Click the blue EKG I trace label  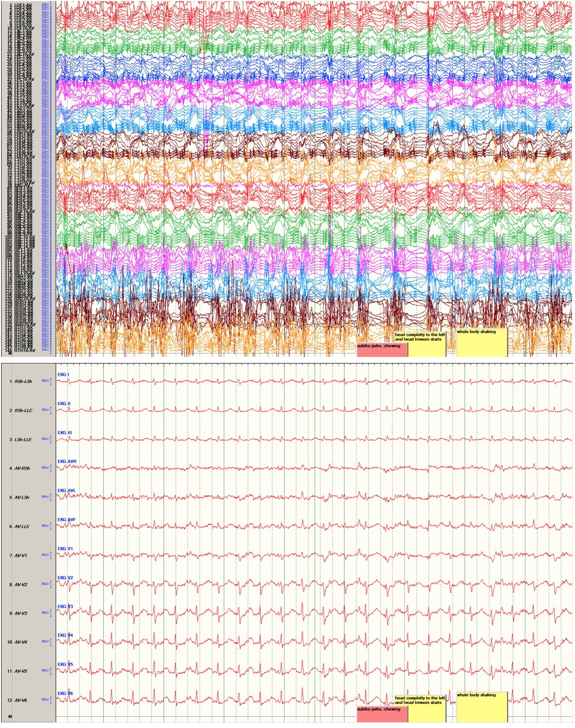63,375
